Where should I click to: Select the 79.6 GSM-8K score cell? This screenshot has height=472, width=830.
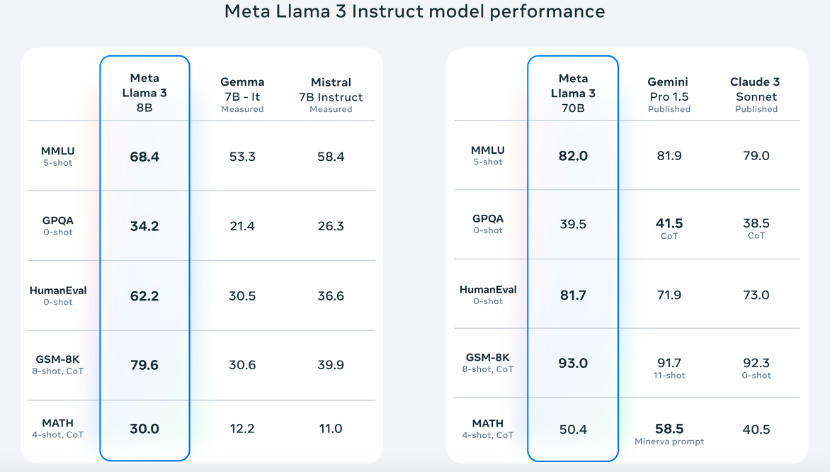(x=145, y=365)
